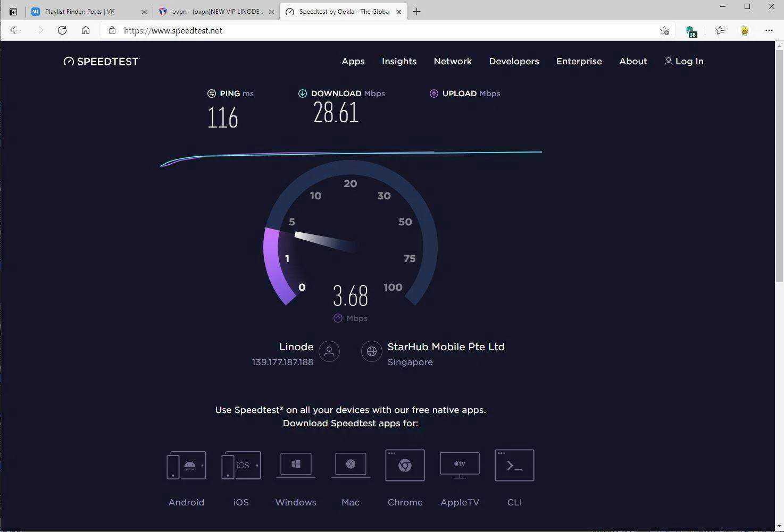Click the Chrome text link
Viewport: 784px width, 532px height.
(x=405, y=503)
